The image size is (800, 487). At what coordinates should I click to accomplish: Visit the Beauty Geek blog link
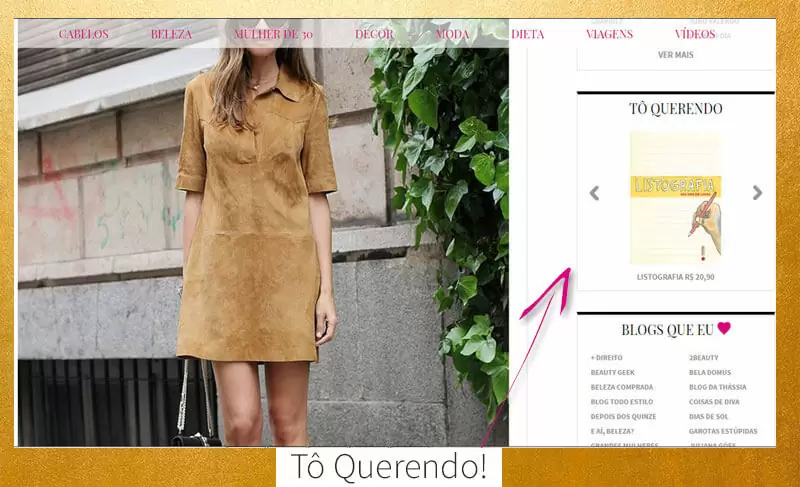(x=613, y=372)
